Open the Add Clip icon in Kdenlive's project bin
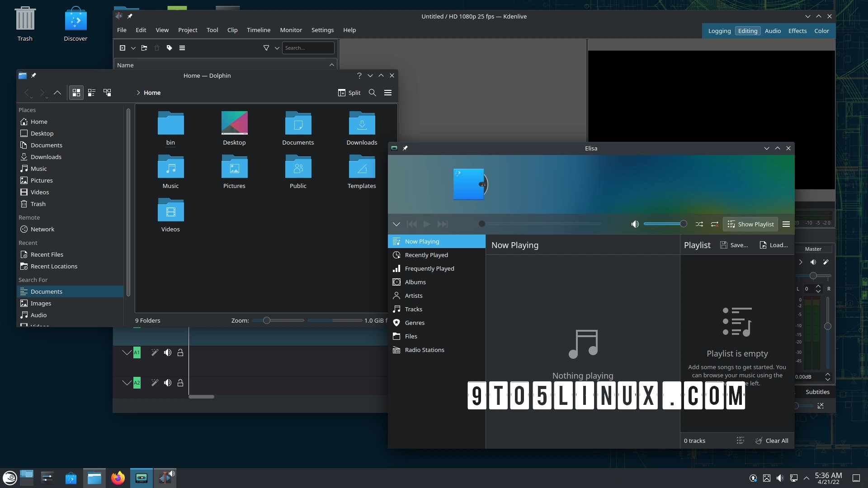The width and height of the screenshot is (868, 488). [122, 47]
